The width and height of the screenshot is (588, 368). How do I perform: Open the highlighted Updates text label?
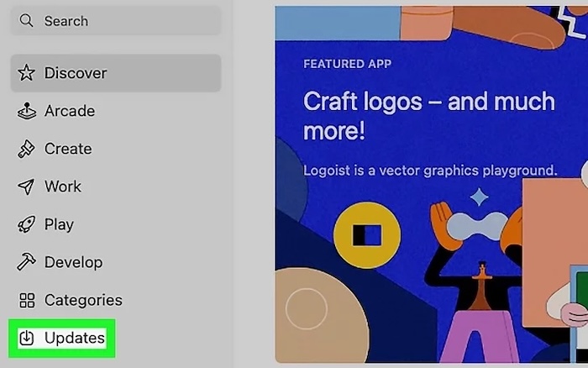click(x=75, y=338)
